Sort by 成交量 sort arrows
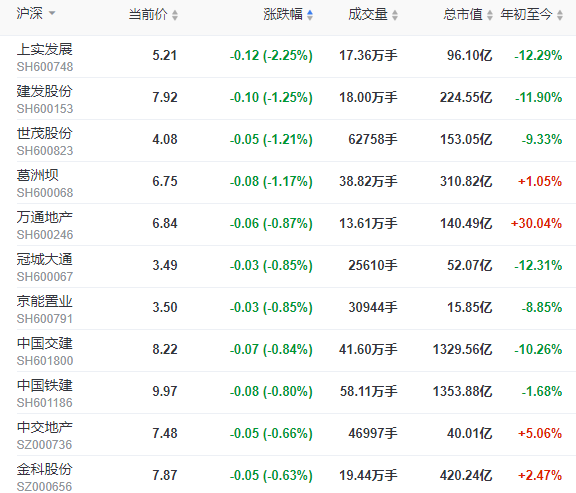The height and width of the screenshot is (493, 576). click(x=395, y=15)
